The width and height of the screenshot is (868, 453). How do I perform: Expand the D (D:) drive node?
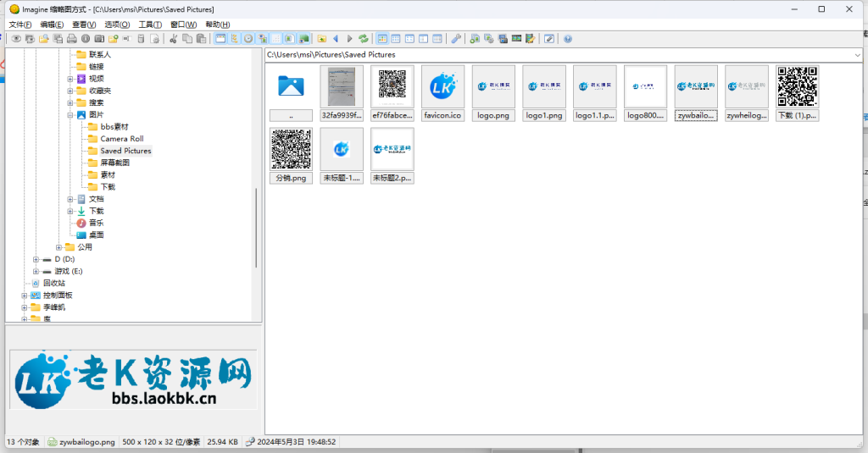click(x=36, y=259)
